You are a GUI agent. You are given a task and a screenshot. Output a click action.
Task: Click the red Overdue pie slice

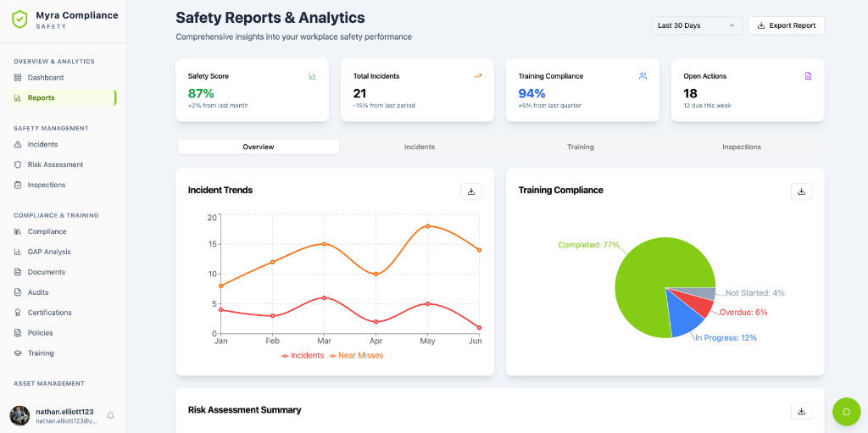click(698, 303)
